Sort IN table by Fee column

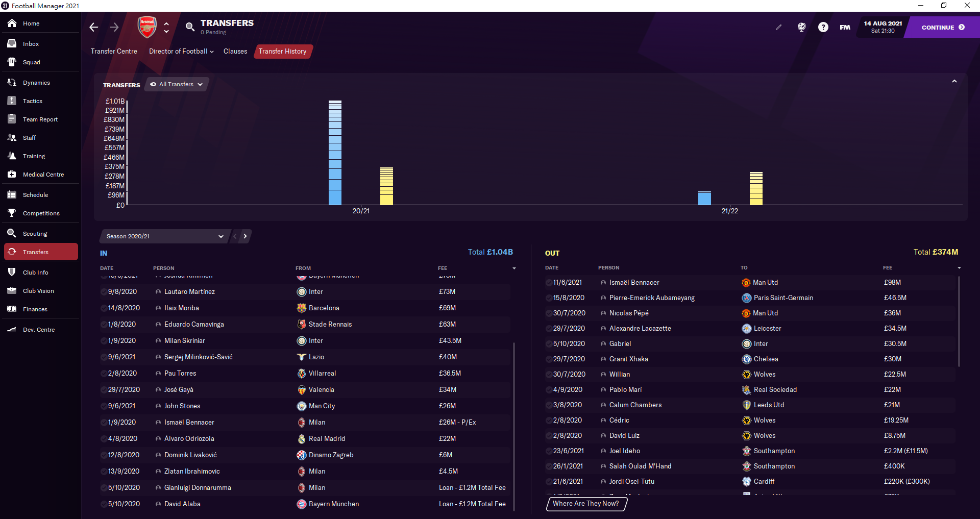pyautogui.click(x=443, y=268)
